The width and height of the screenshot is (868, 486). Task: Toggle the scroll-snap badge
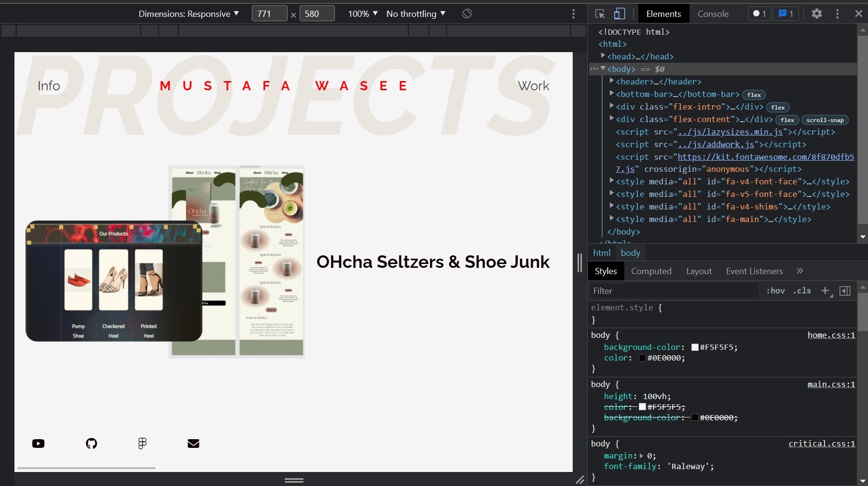[825, 120]
